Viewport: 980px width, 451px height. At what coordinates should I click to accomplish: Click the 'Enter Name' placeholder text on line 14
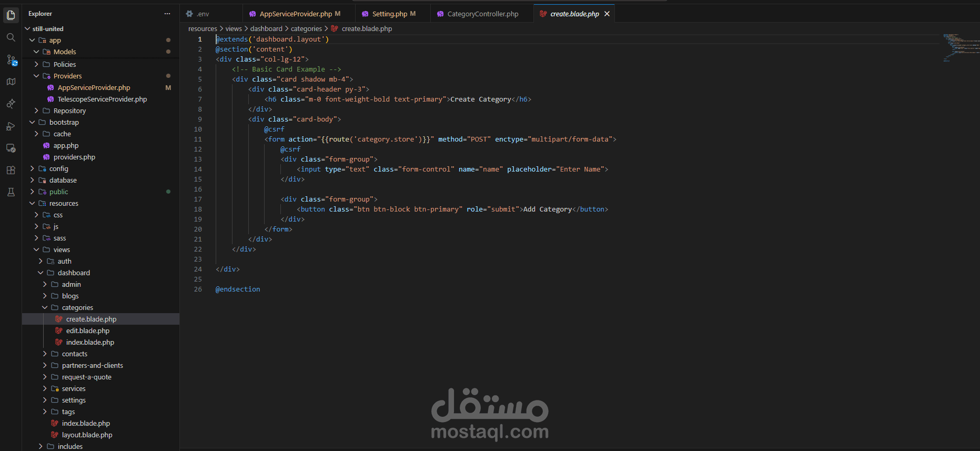580,169
